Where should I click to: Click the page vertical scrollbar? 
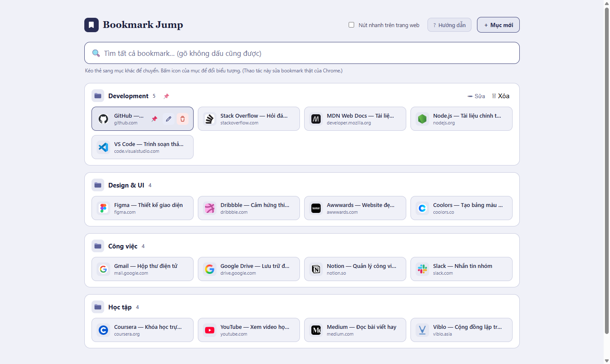[607, 170]
